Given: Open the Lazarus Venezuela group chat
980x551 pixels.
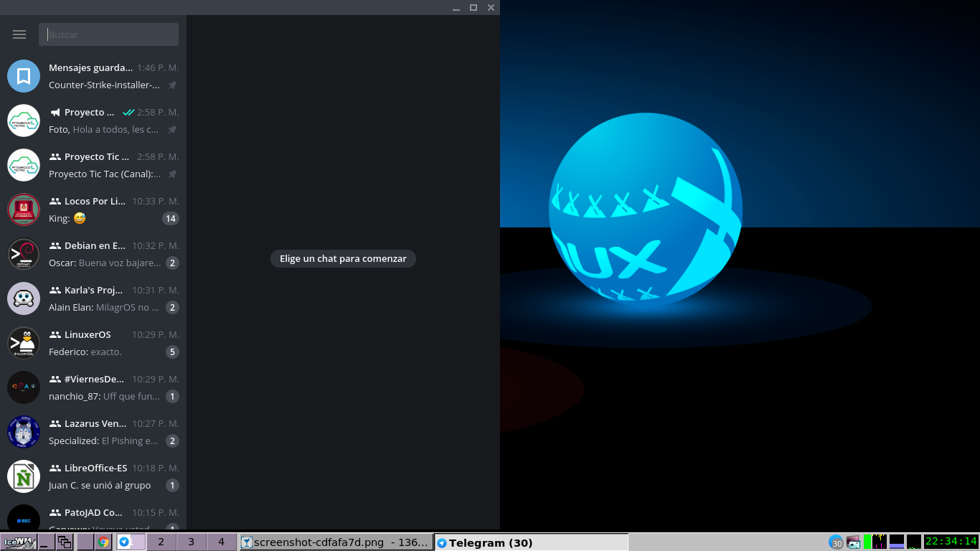Looking at the screenshot, I should tap(93, 432).
